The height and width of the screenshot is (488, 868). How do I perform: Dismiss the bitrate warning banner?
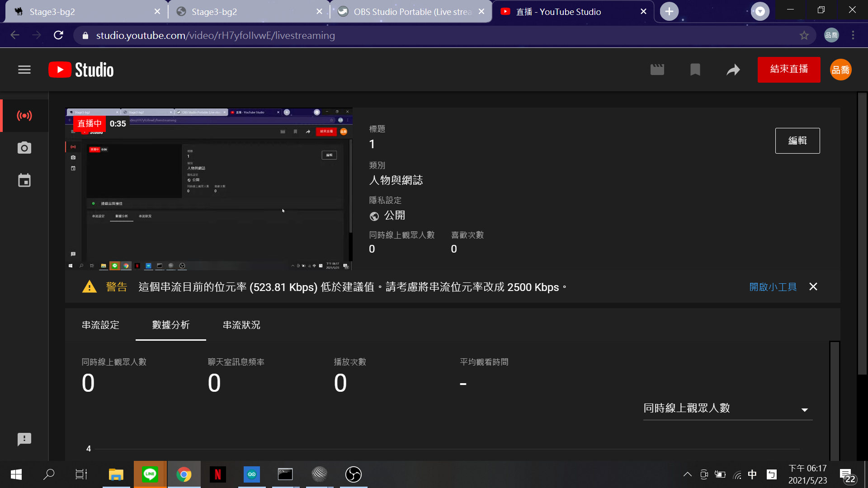click(813, 287)
